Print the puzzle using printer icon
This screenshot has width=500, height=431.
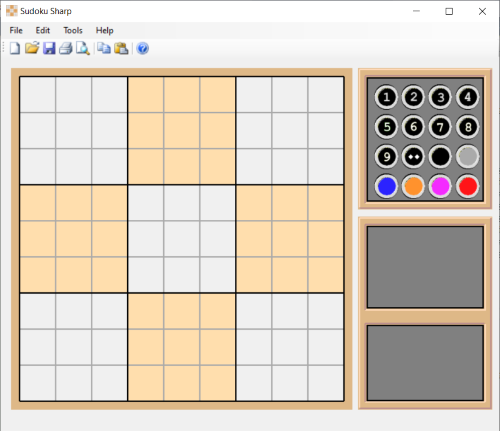pos(66,48)
